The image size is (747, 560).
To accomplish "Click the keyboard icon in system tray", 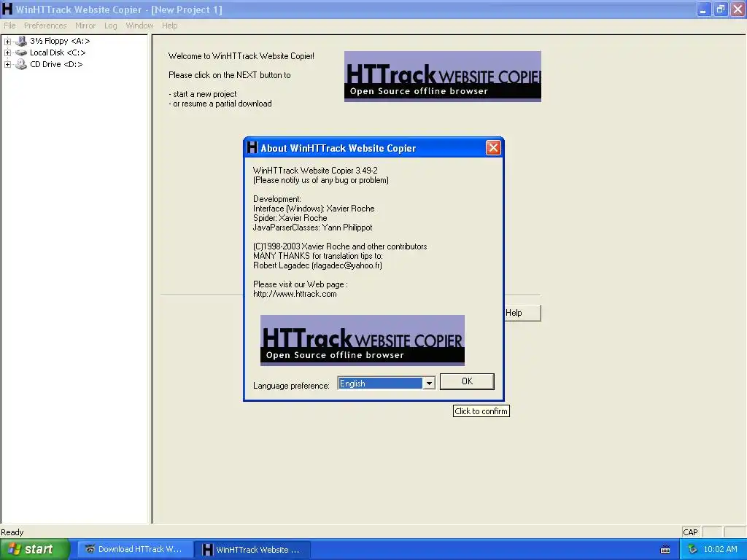I will pos(665,550).
